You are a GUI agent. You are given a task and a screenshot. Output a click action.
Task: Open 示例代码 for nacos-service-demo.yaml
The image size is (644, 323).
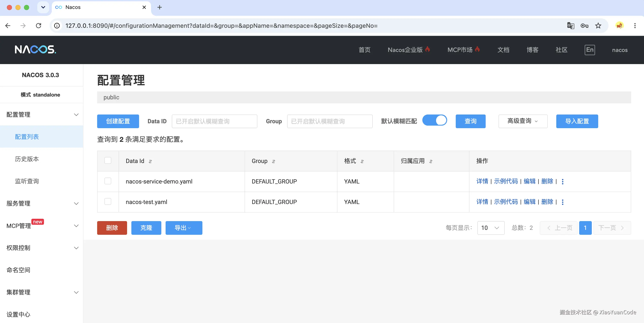[506, 181]
